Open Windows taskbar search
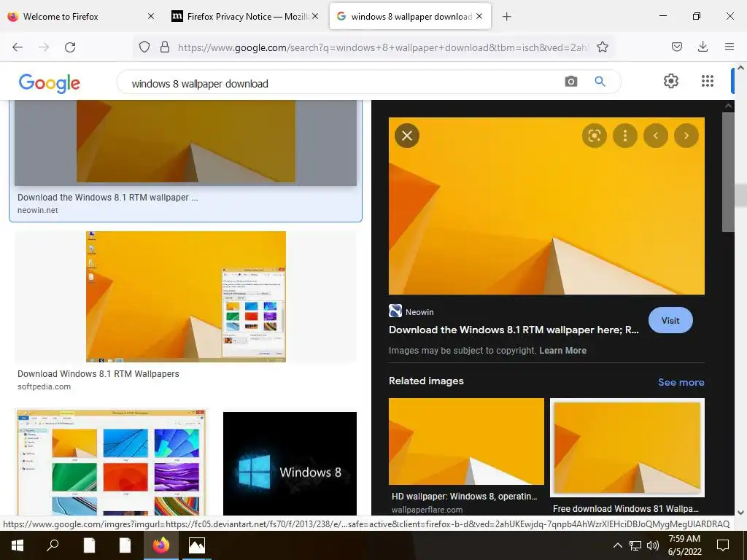747x560 pixels. [53, 545]
